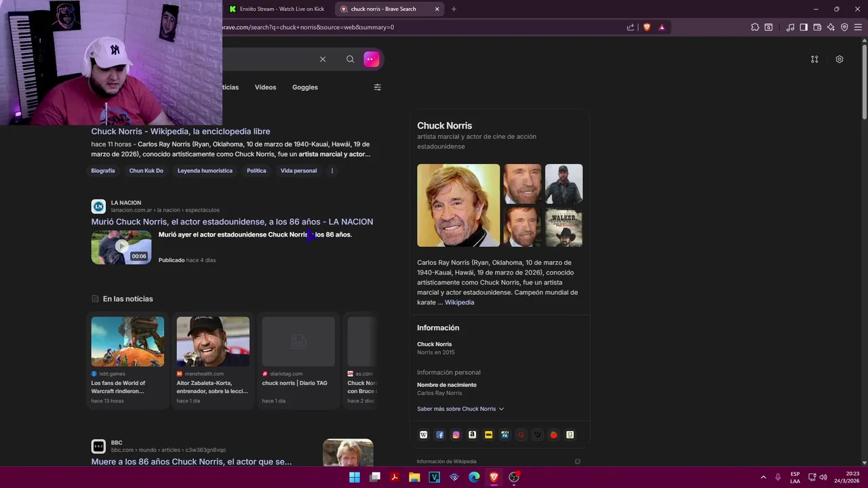Viewport: 868px width, 488px height.
Task: Open the FilmAffinity FA profile icon
Action: point(505,435)
